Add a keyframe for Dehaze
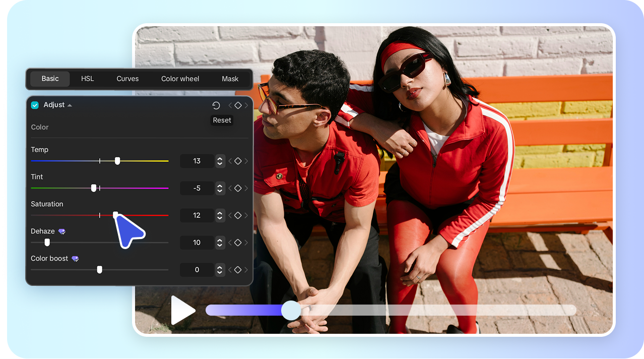 tap(238, 243)
